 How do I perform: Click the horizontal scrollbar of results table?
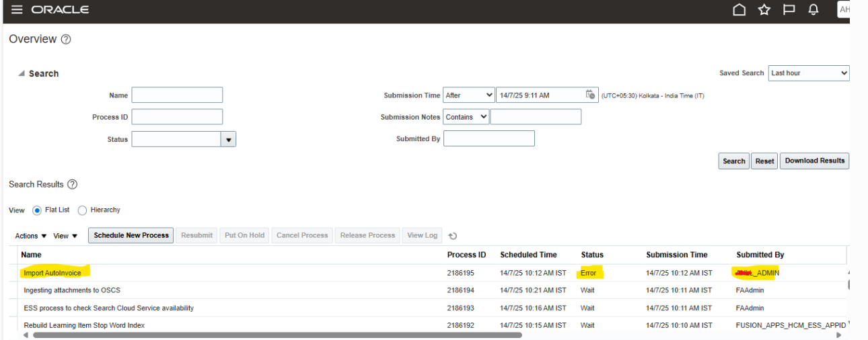point(277,335)
